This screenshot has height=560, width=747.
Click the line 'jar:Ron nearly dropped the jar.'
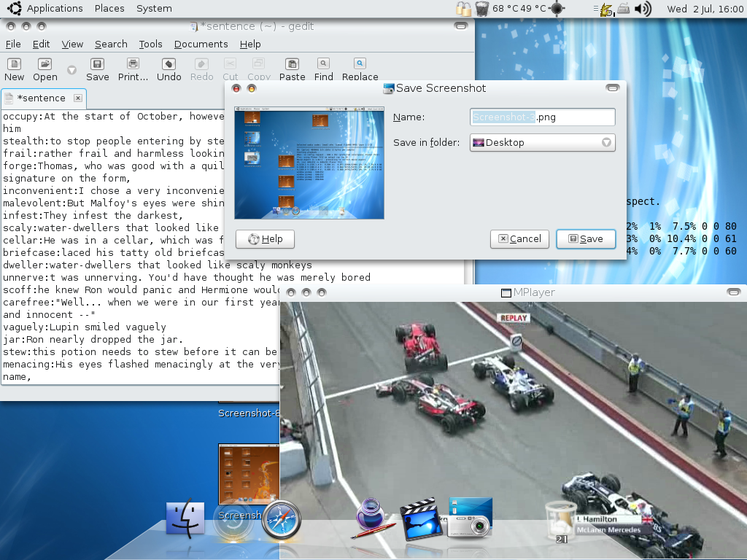pos(93,340)
